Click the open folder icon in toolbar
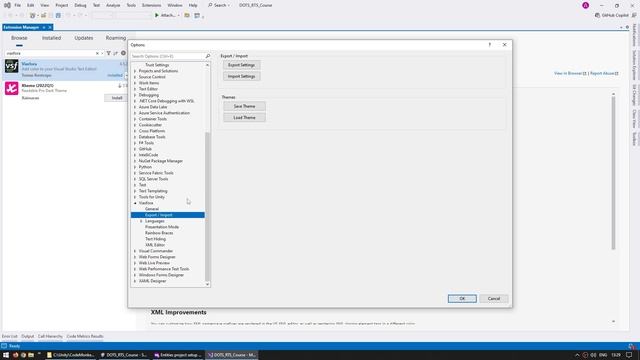This screenshot has height=360, width=640. 187,15
